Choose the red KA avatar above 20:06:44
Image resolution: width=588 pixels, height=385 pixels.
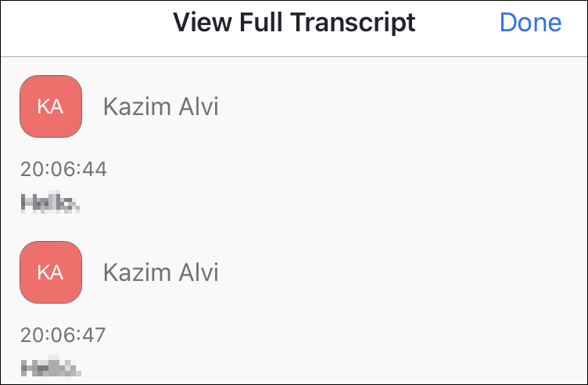coord(51,106)
